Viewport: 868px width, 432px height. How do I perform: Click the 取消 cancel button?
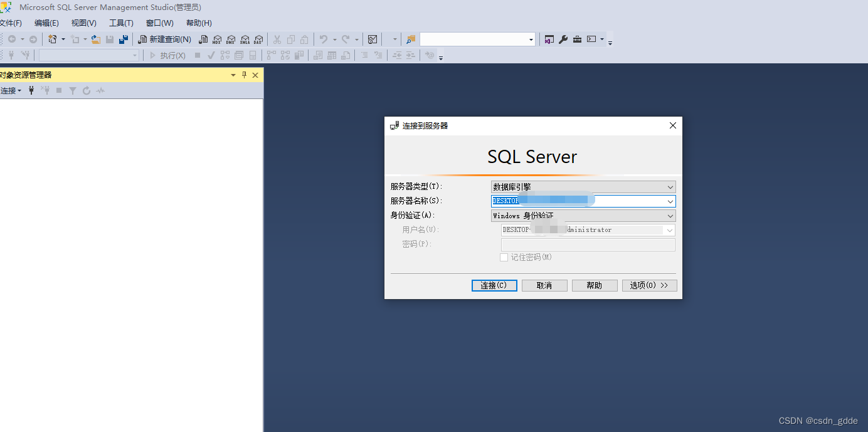[544, 285]
